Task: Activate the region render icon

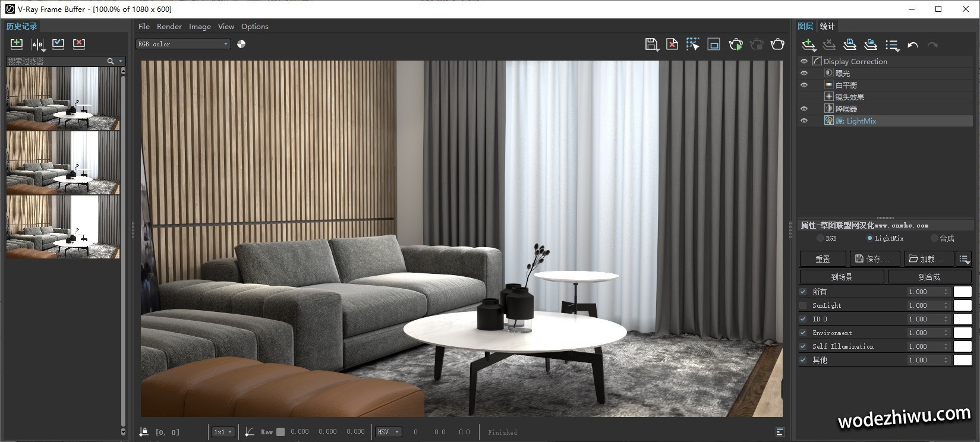Action: click(692, 45)
